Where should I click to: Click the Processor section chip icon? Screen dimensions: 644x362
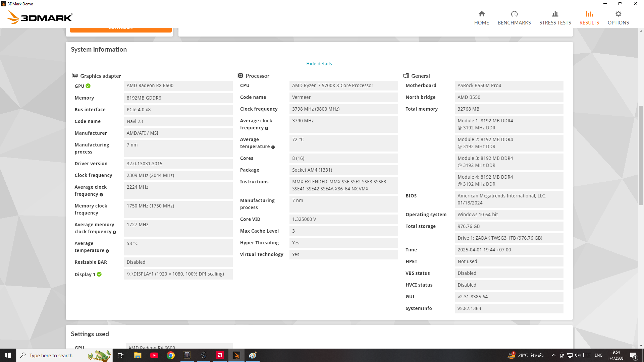tap(240, 76)
